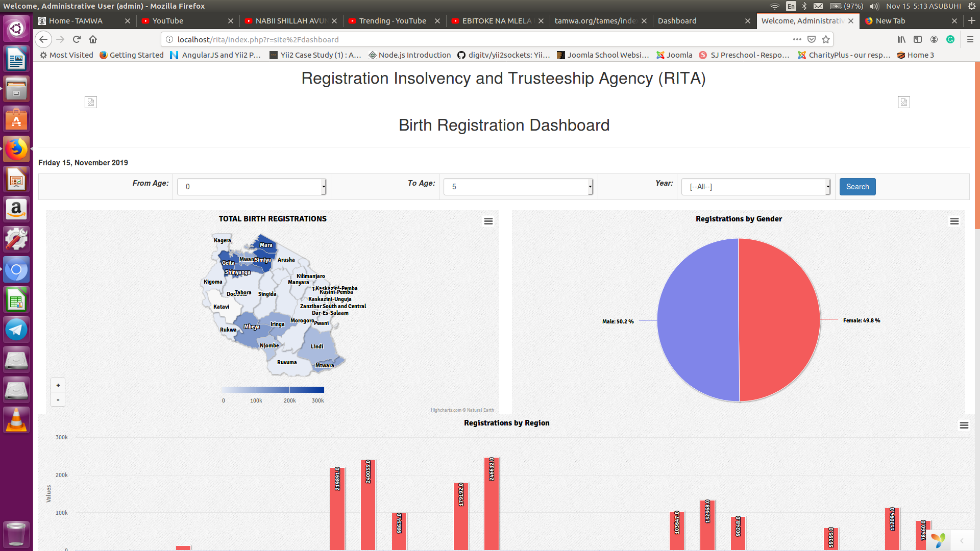This screenshot has width=980, height=551.
Task: Bookmark this page with the star icon
Action: 826,39
